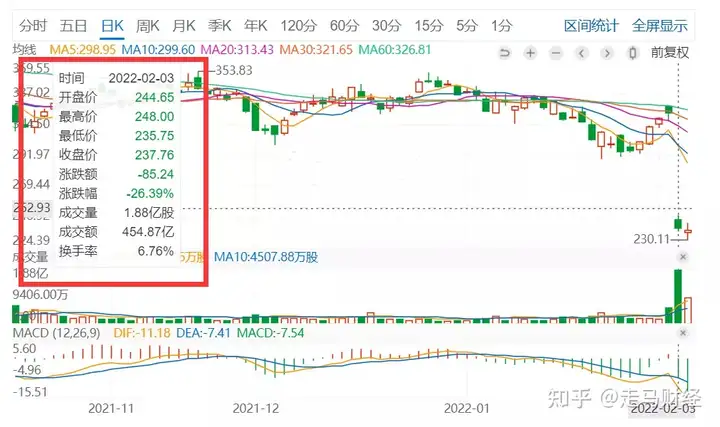Open the 季K quarterly chart tab

(x=219, y=26)
